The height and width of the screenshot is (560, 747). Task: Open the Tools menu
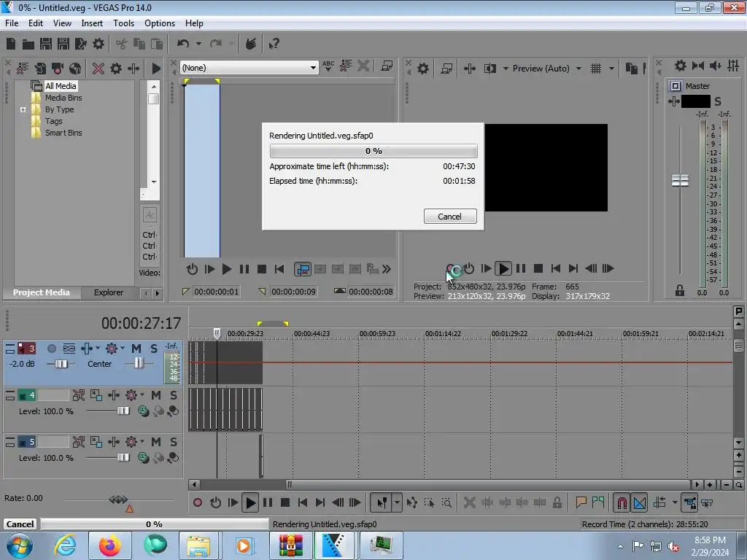coord(123,23)
